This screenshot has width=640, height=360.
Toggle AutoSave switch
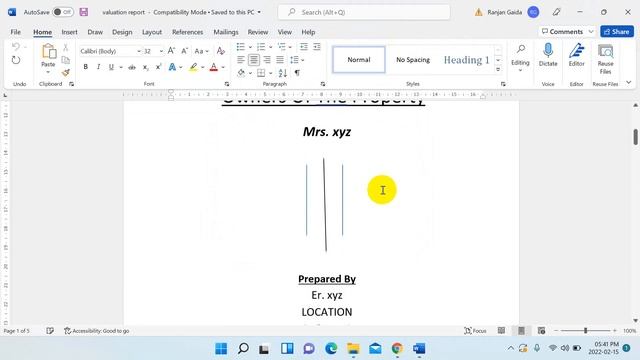click(63, 12)
